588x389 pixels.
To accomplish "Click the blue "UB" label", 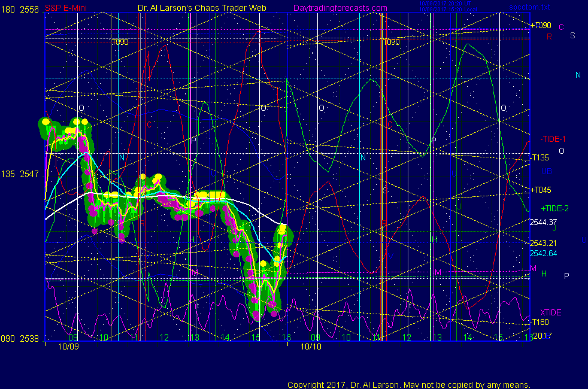I will pos(546,171).
